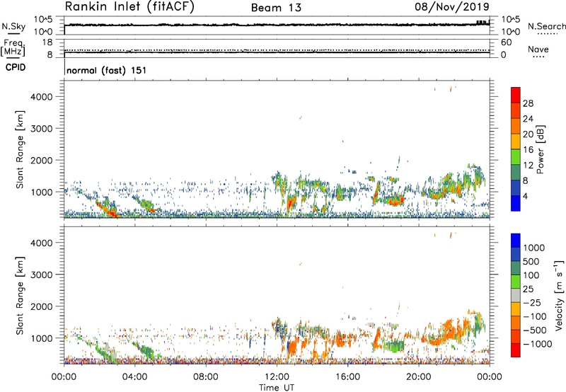This screenshot has height=392, width=566.
Task: Click the "16" value on power colorbar
Action: 528,150
